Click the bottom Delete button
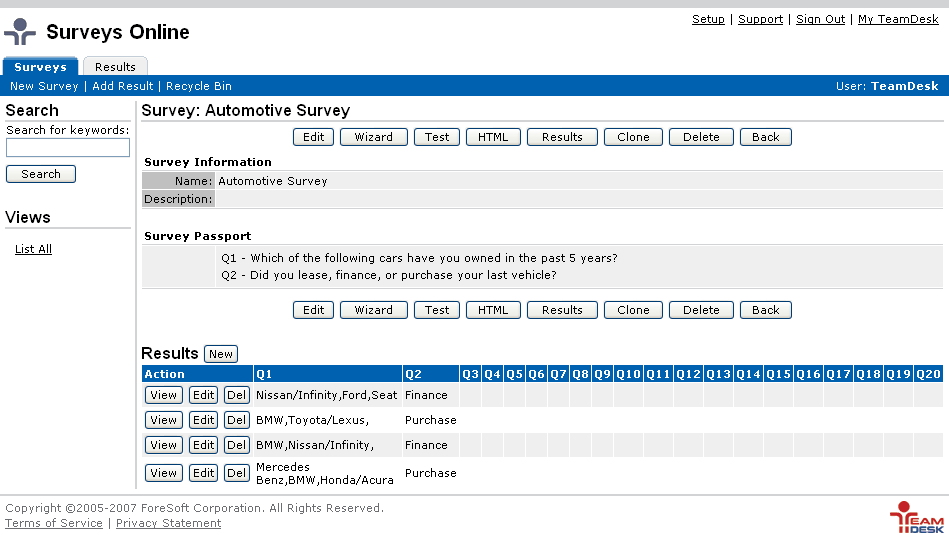949x539 pixels. click(701, 310)
